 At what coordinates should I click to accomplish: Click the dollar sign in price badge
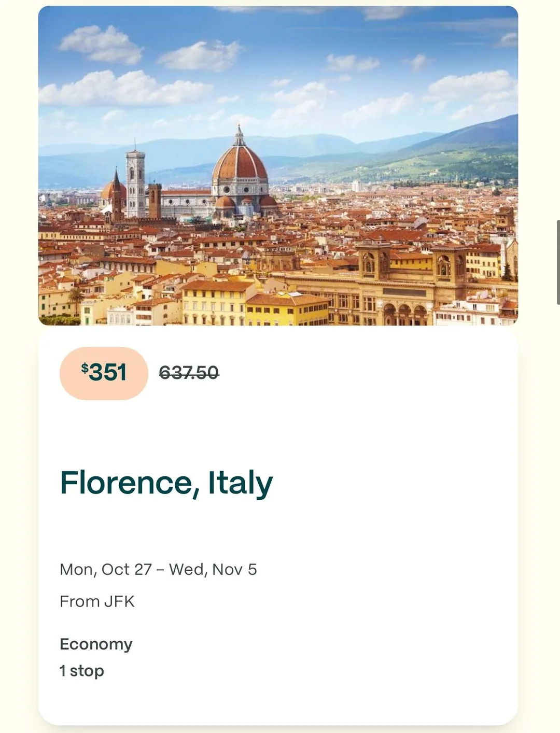click(85, 368)
